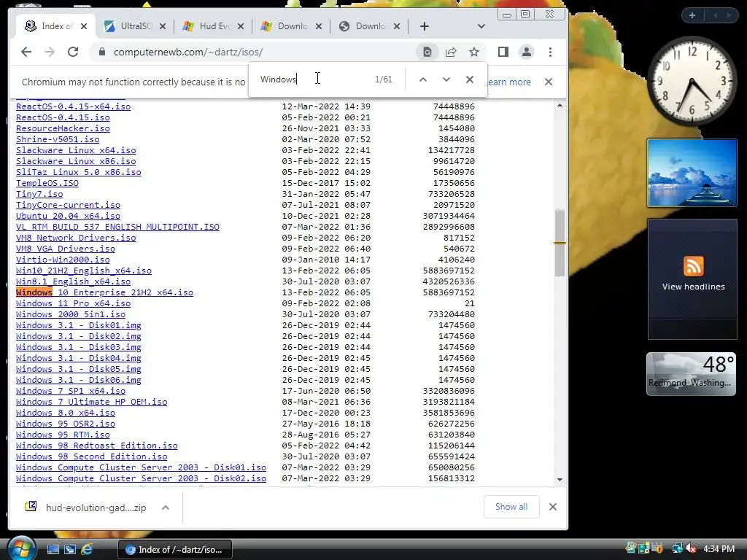747x560 pixels.
Task: Click the volume muted tray icon
Action: pos(690,548)
